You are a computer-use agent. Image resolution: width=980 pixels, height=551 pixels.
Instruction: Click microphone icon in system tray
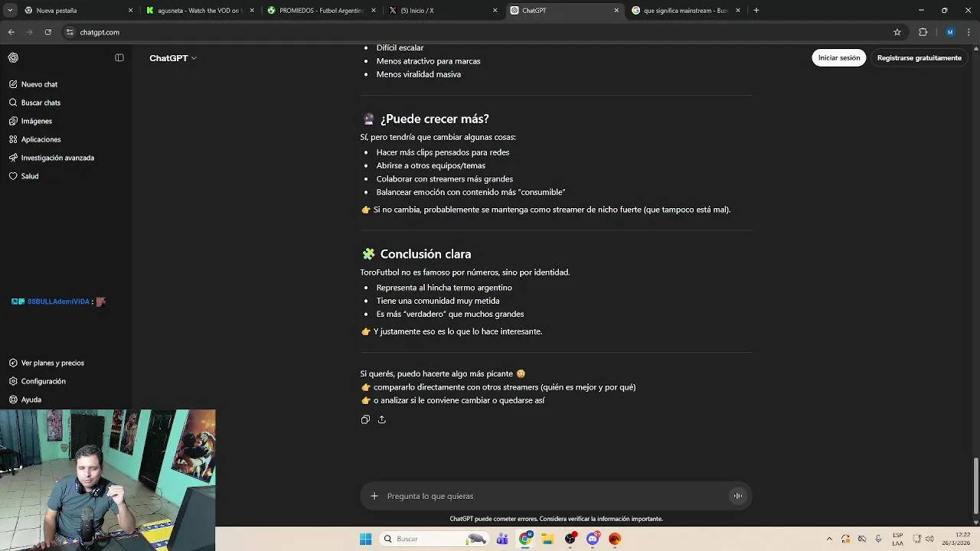coord(878,539)
